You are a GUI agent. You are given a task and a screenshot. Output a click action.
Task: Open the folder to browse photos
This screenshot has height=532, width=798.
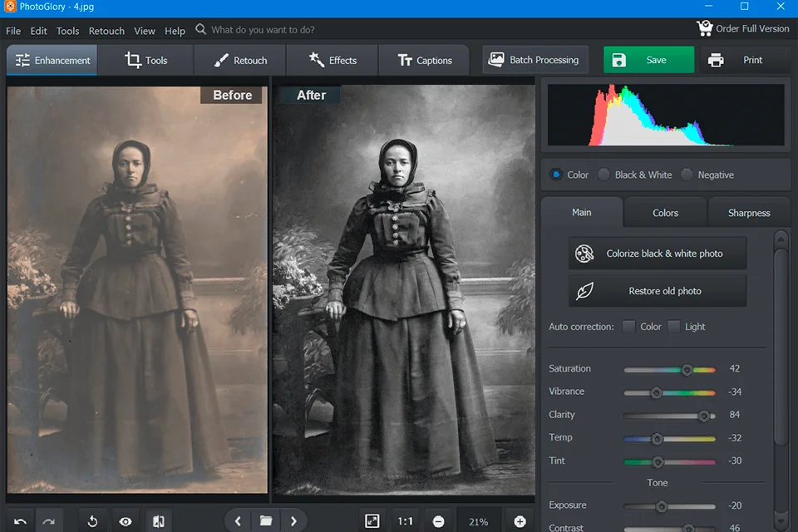coord(265,520)
